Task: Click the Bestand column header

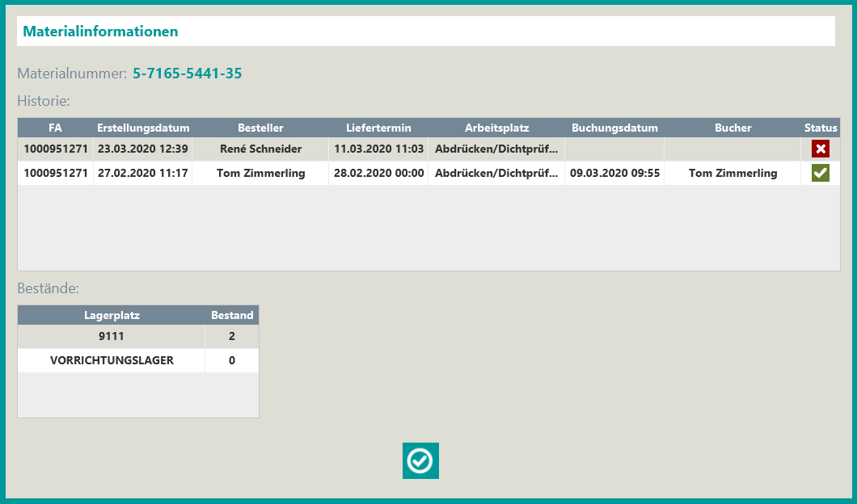Action: point(232,315)
